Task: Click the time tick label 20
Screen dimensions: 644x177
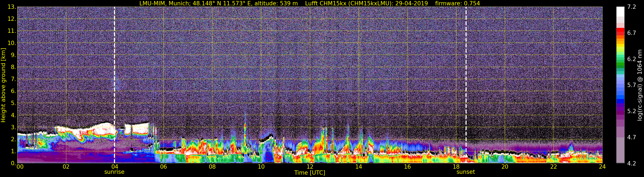Action: pyautogui.click(x=505, y=167)
